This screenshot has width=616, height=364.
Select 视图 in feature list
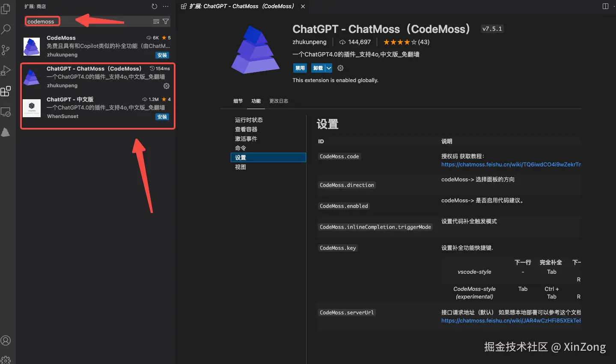pyautogui.click(x=268, y=167)
